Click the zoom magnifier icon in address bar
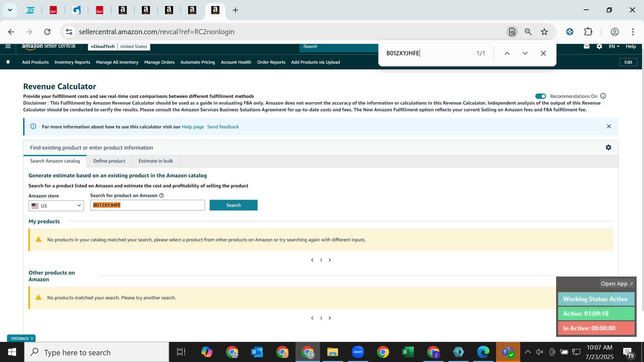644x362 pixels. point(528,32)
